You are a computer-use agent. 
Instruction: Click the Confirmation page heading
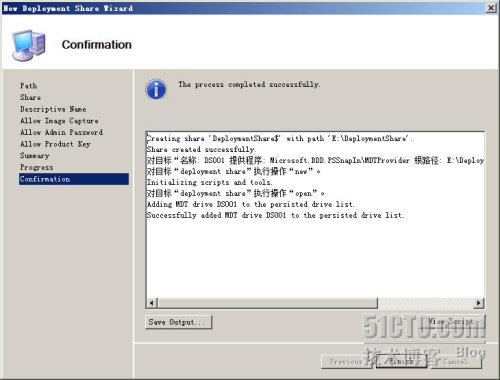pos(97,45)
